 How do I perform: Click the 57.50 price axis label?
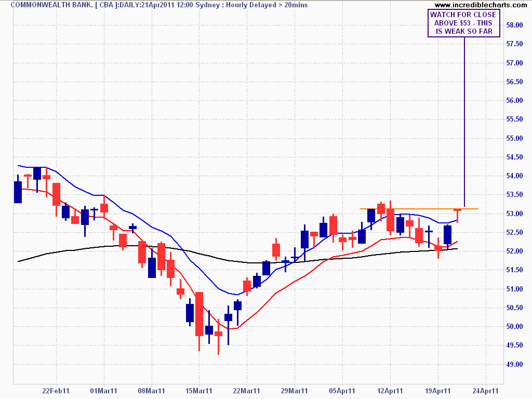coord(514,44)
